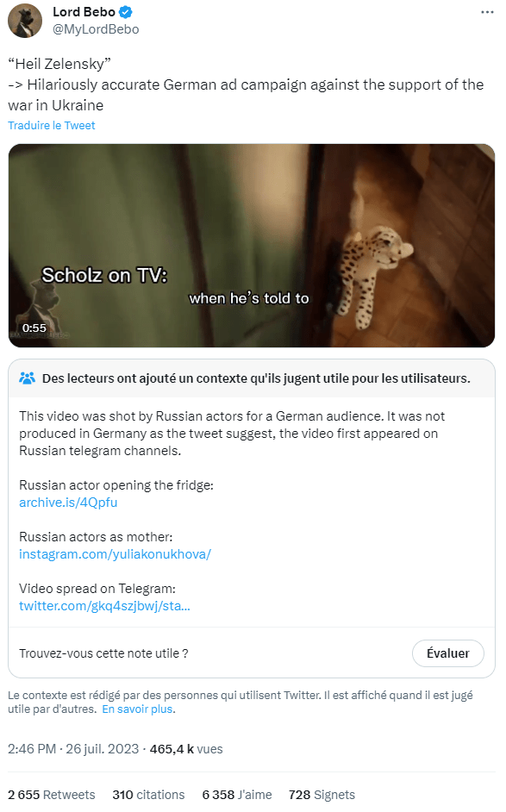Click the 465,4 k vues count

pos(186,749)
